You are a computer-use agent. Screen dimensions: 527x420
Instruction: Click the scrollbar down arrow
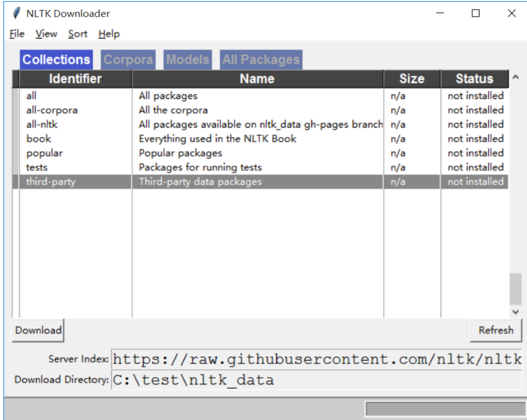point(516,312)
